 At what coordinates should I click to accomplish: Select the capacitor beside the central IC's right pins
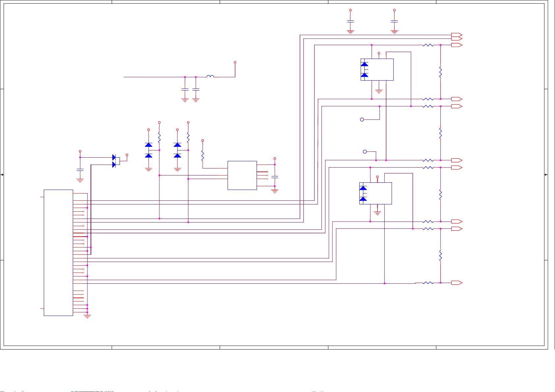(x=275, y=177)
